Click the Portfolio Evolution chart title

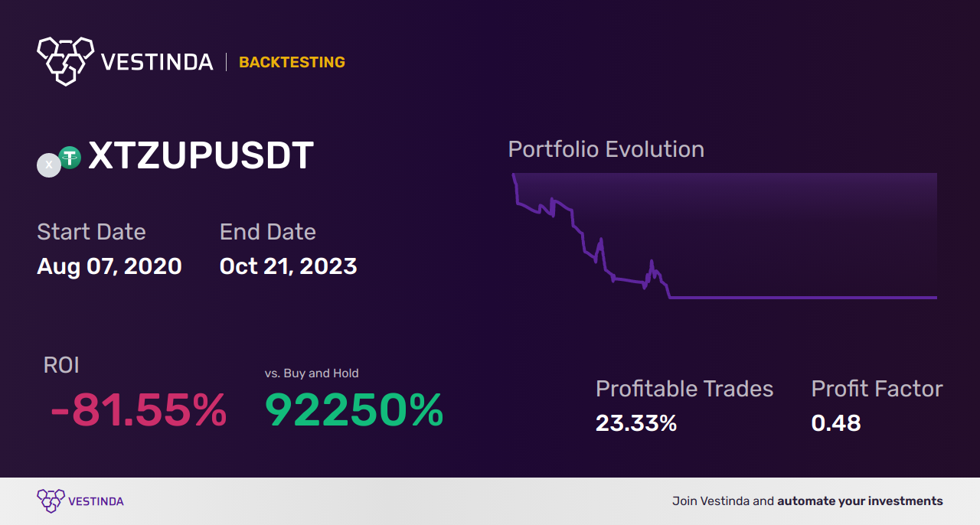click(x=606, y=149)
